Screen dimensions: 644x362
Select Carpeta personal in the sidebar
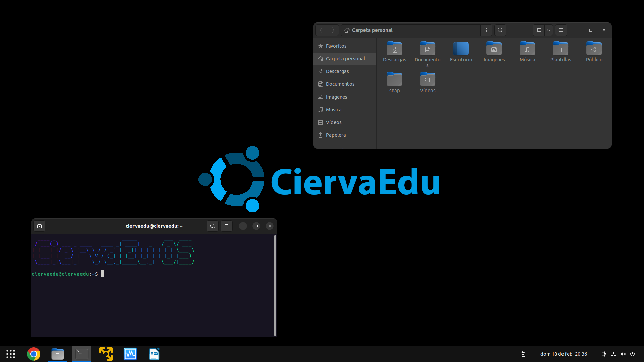click(x=345, y=59)
